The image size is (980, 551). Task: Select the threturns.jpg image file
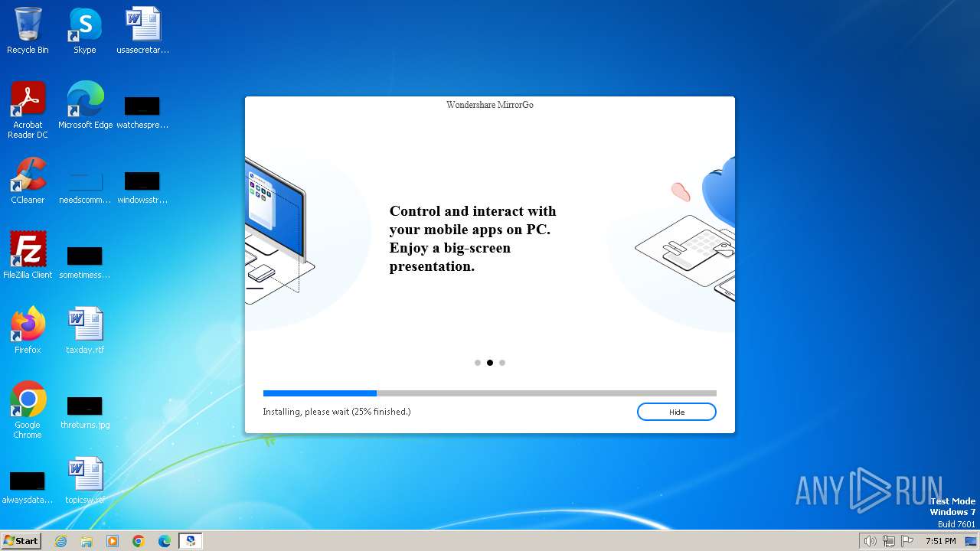coord(85,412)
